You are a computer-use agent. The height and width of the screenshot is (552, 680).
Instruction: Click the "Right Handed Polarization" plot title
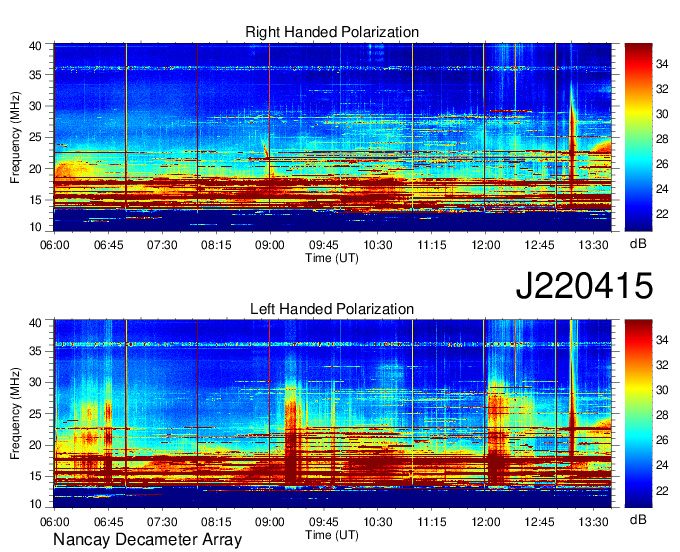[332, 32]
